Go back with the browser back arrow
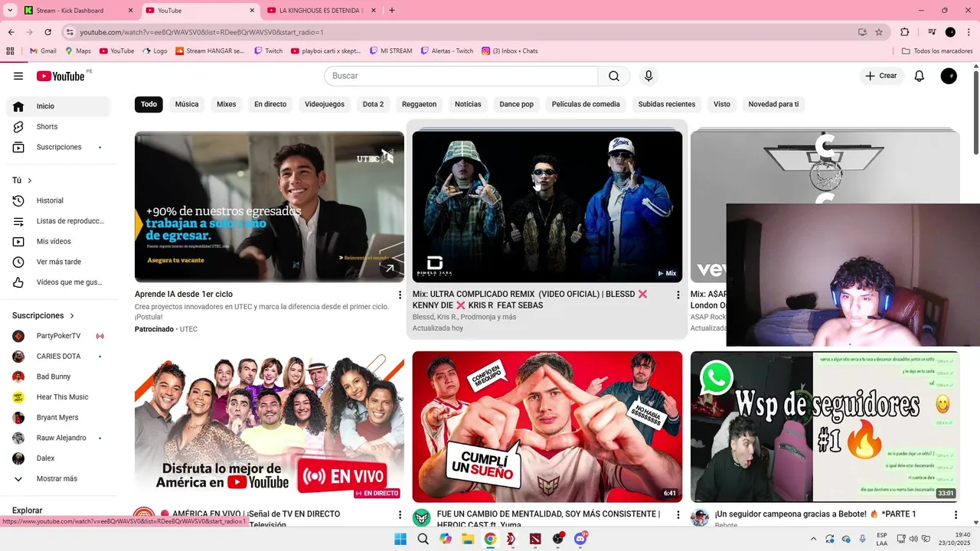The image size is (980, 551). [11, 32]
